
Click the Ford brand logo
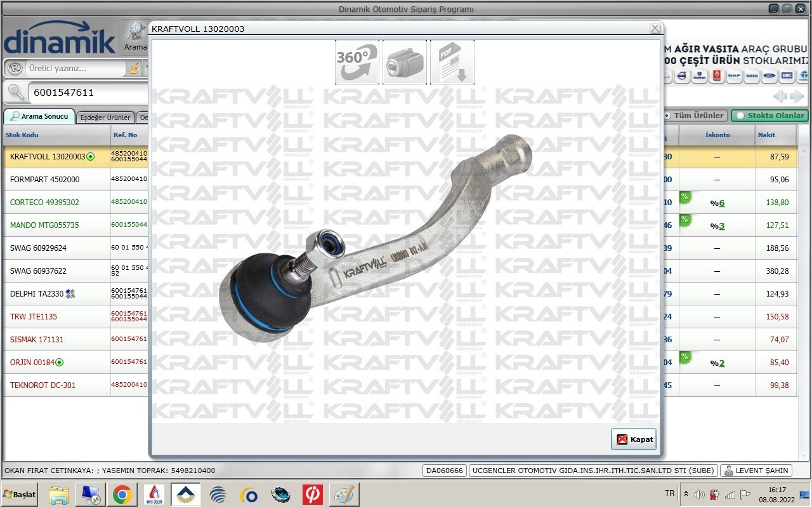click(x=769, y=76)
